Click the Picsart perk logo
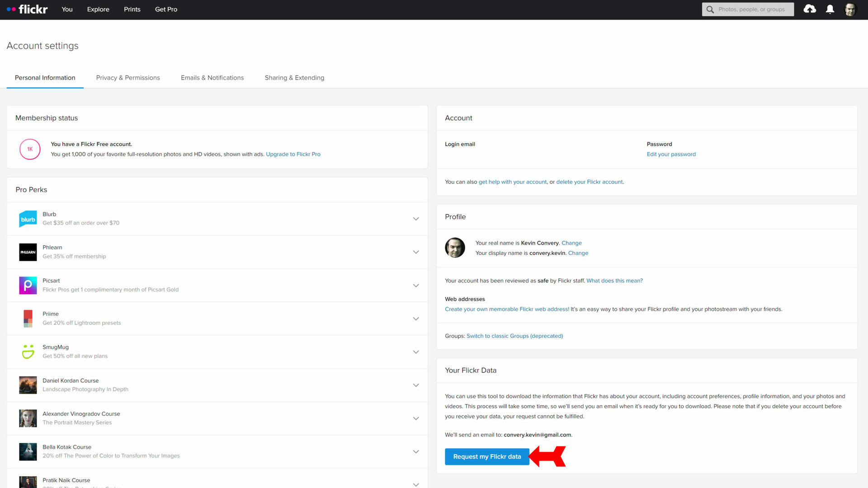Screen dimensions: 868x488 pos(28,286)
